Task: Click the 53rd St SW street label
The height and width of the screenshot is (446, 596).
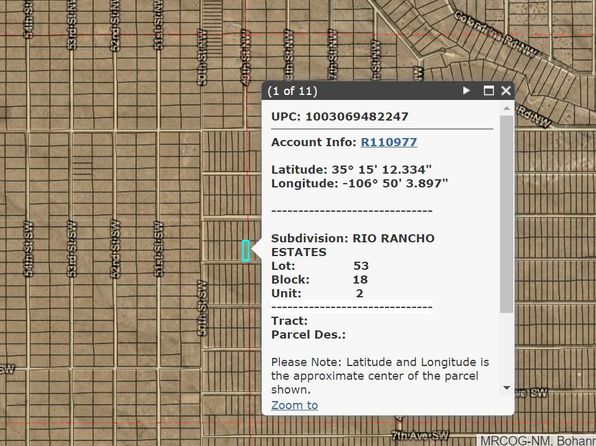Action: pos(71,249)
